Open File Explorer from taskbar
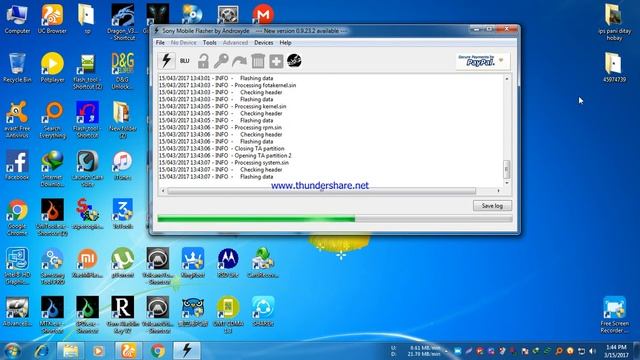This screenshot has width=640, height=360. click(70, 351)
